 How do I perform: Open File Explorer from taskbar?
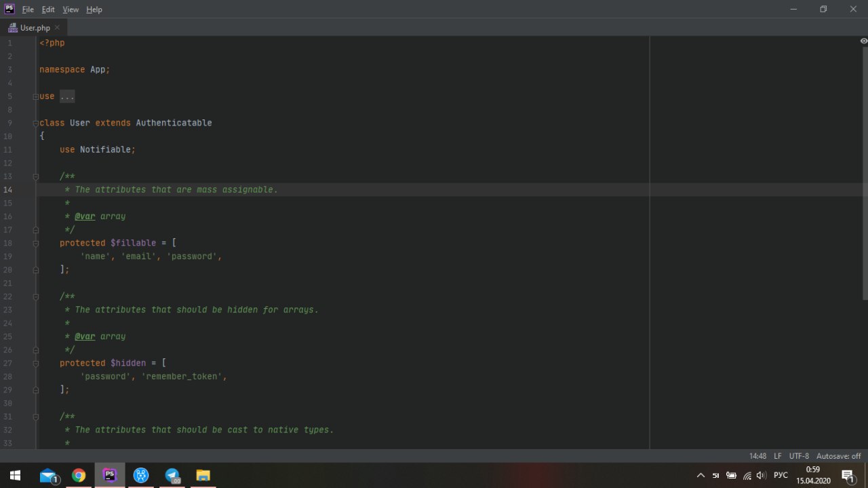(x=203, y=475)
